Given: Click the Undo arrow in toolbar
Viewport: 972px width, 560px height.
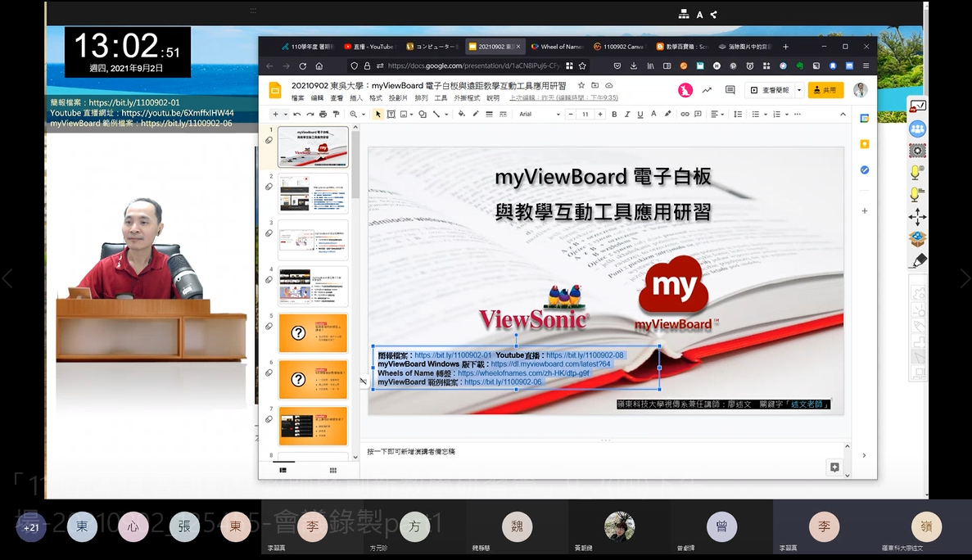Looking at the screenshot, I should (296, 115).
